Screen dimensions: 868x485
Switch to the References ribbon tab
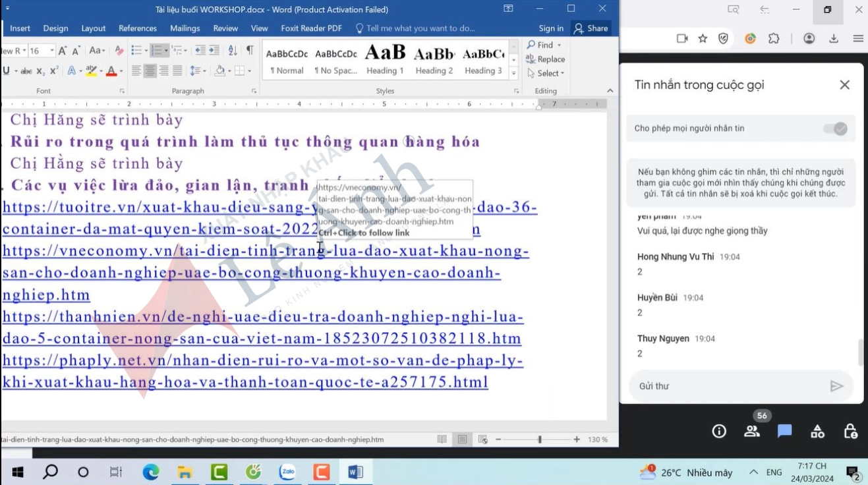point(137,28)
